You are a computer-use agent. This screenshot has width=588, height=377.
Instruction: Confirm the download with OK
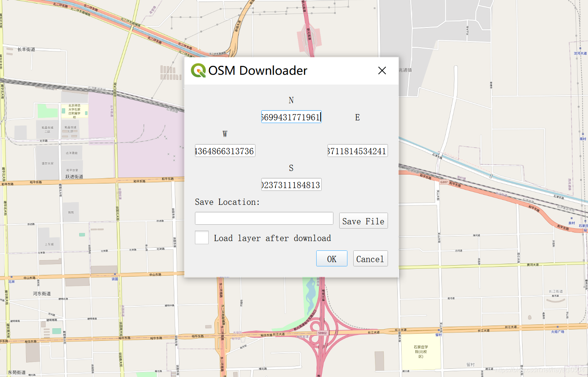click(x=332, y=259)
